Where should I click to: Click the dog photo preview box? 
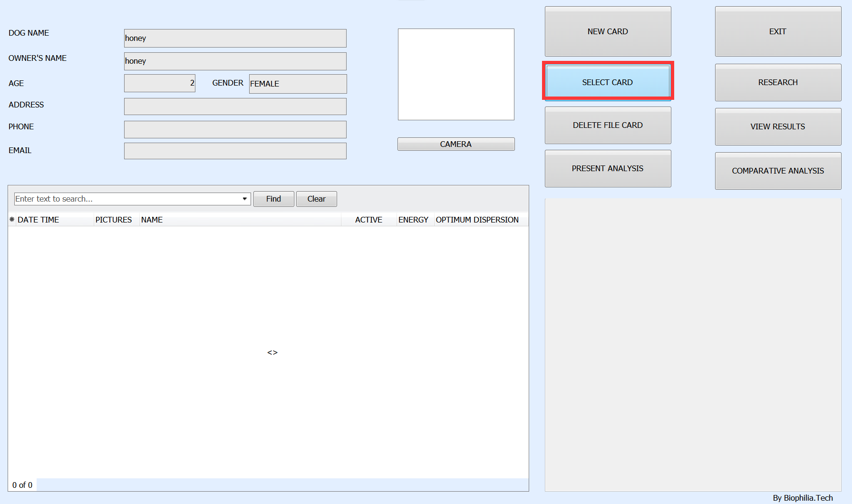click(x=456, y=74)
